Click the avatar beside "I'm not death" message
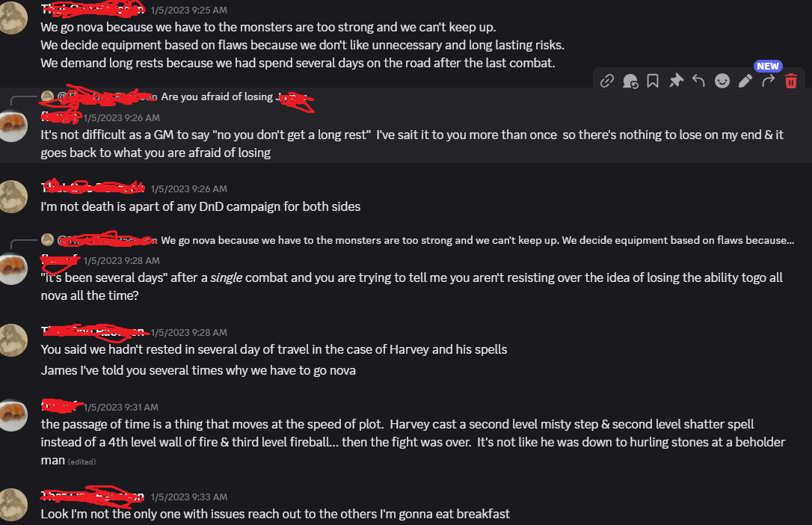 13,197
